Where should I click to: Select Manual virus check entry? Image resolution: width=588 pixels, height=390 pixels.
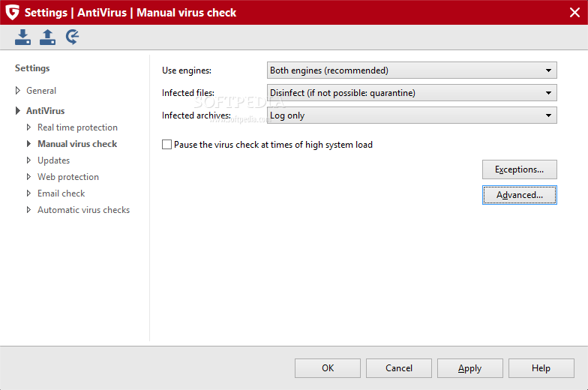(78, 144)
